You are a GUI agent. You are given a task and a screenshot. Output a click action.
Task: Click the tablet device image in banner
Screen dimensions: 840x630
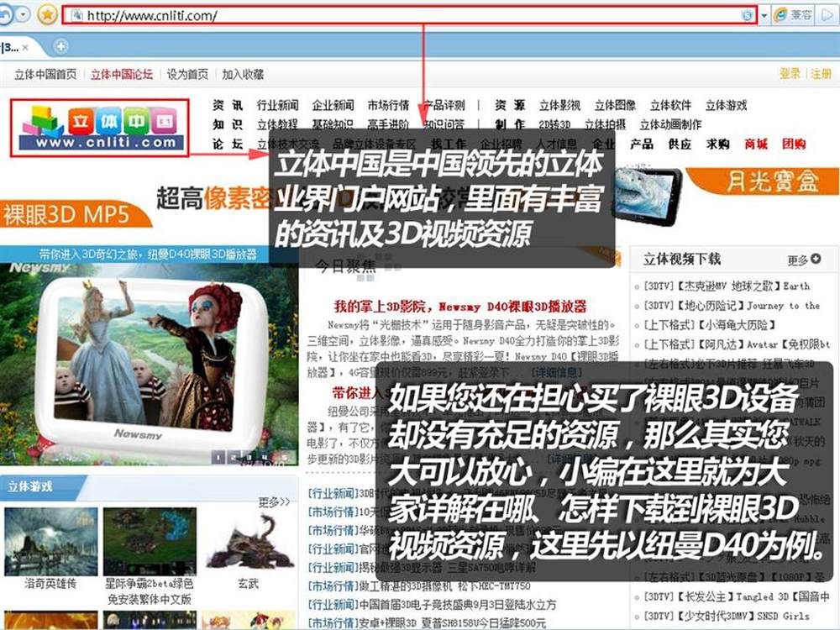648,194
